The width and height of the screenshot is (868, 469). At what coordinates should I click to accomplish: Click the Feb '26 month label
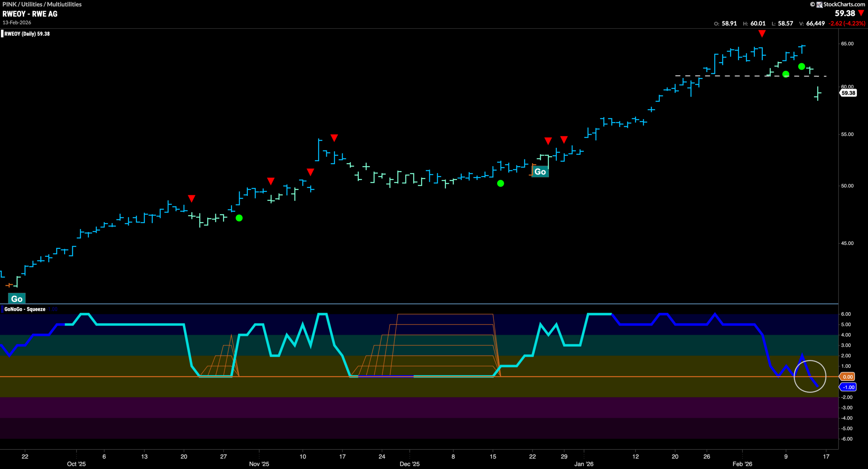742,464
